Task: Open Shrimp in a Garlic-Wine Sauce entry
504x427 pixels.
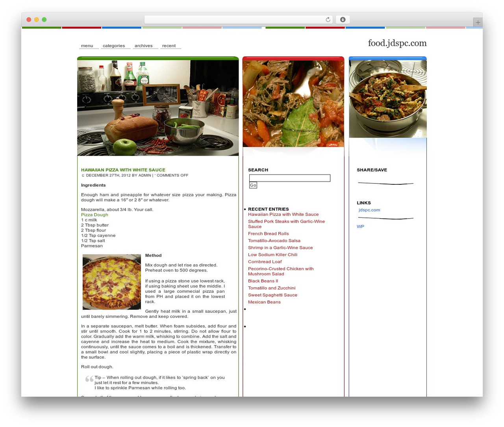Action: click(280, 248)
